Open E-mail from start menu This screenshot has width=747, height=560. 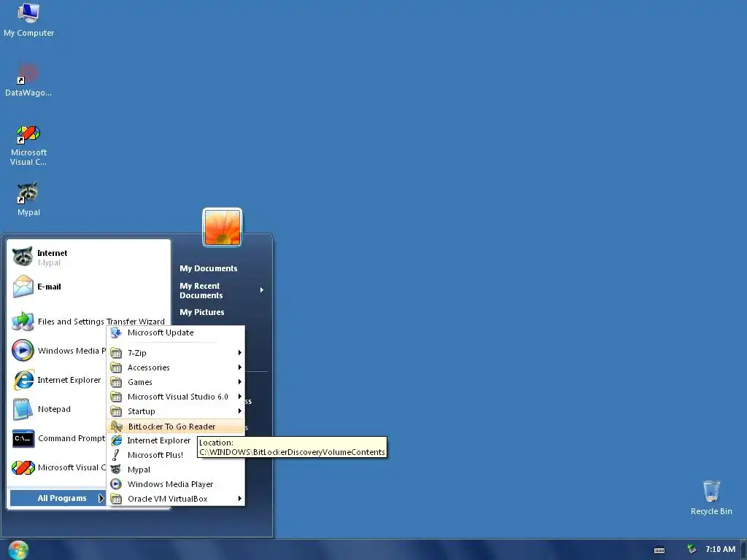point(88,287)
